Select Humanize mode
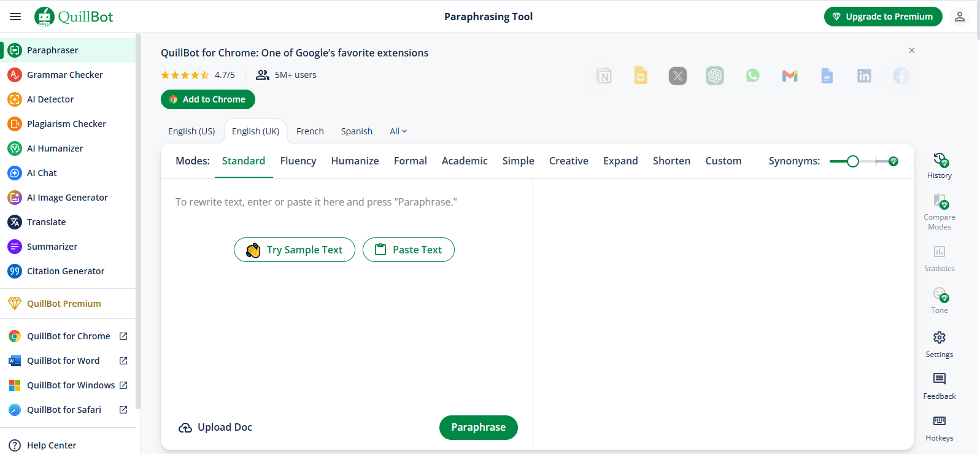The width and height of the screenshot is (980, 454). [355, 161]
